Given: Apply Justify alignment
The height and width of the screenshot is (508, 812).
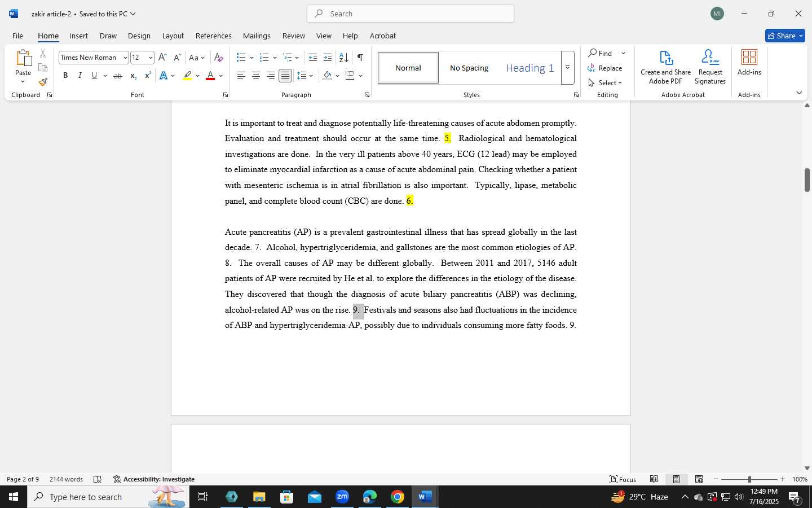Looking at the screenshot, I should (285, 76).
